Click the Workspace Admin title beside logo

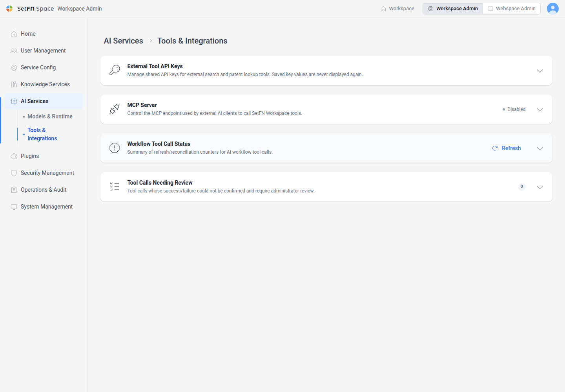point(80,9)
